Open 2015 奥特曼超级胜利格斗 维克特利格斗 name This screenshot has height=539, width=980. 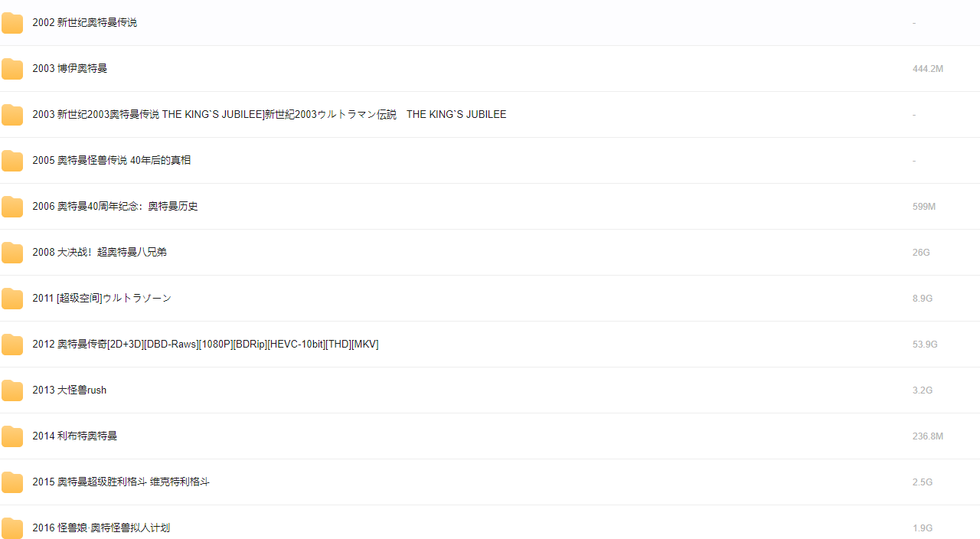point(121,482)
